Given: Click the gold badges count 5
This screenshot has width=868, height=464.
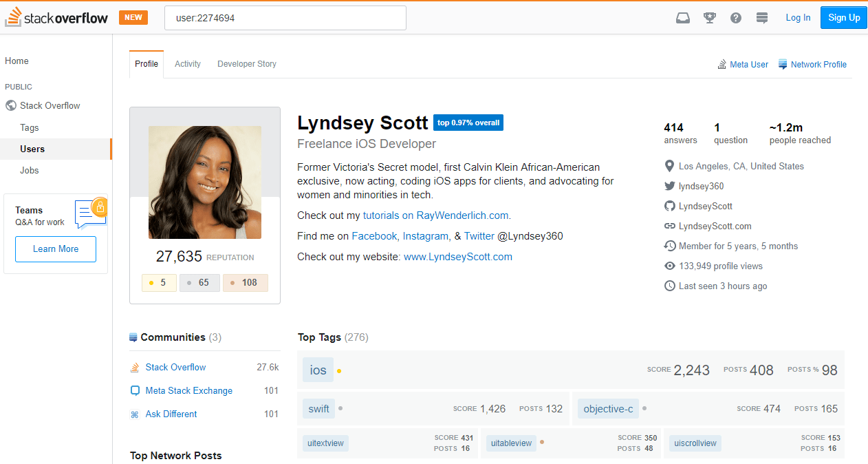Looking at the screenshot, I should 159,283.
